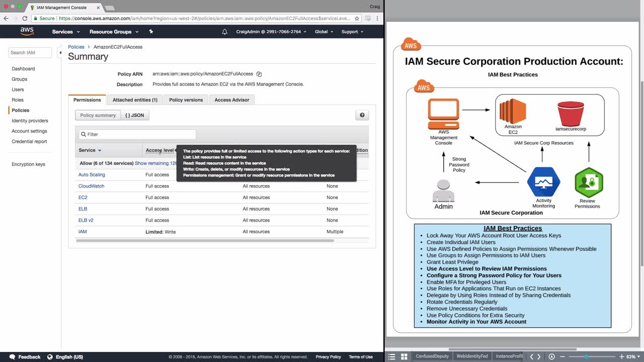Open the ELB v2 service link
This screenshot has width=644, height=362.
86,220
